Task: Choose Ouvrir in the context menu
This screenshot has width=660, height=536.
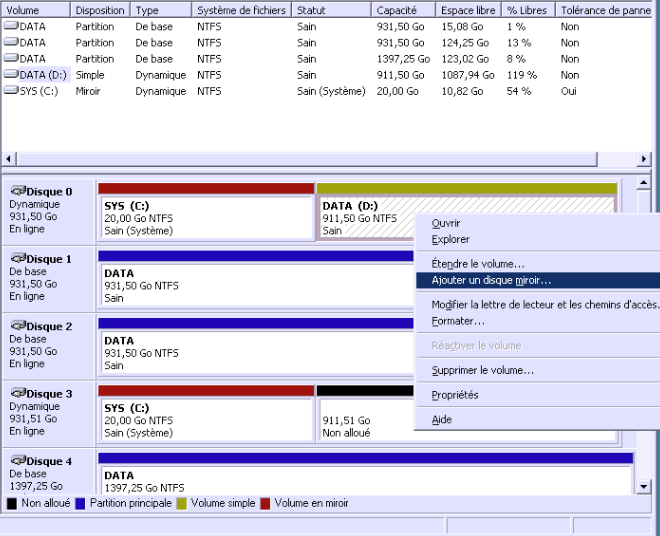Action: tap(538, 223)
